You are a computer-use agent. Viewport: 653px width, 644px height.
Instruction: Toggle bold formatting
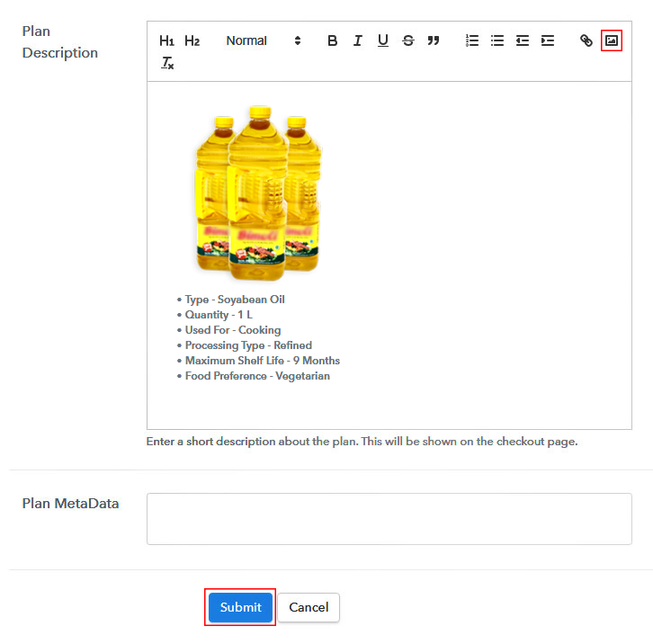pos(332,40)
